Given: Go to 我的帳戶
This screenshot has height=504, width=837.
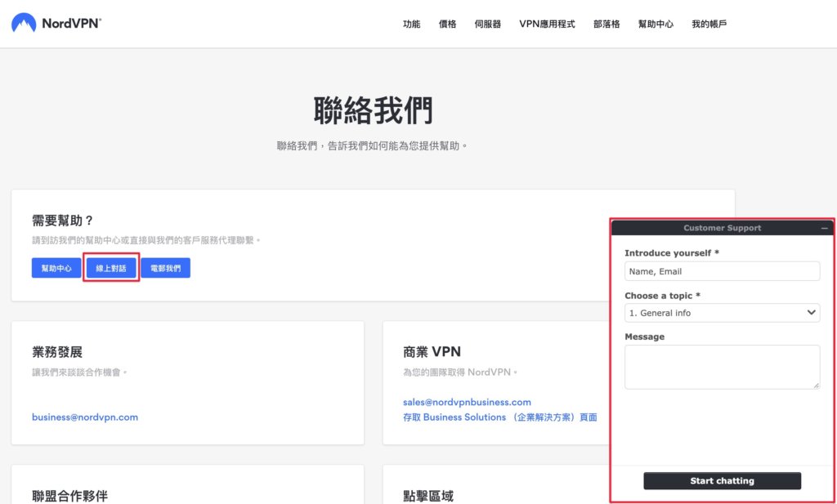Looking at the screenshot, I should [x=709, y=24].
